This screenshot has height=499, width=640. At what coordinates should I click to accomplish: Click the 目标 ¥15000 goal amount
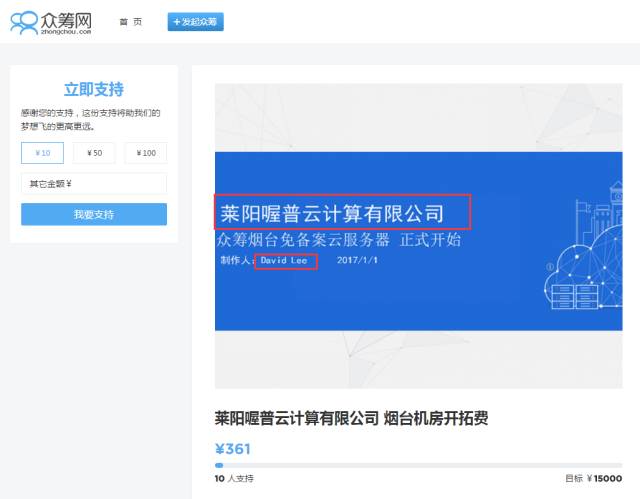point(593,478)
